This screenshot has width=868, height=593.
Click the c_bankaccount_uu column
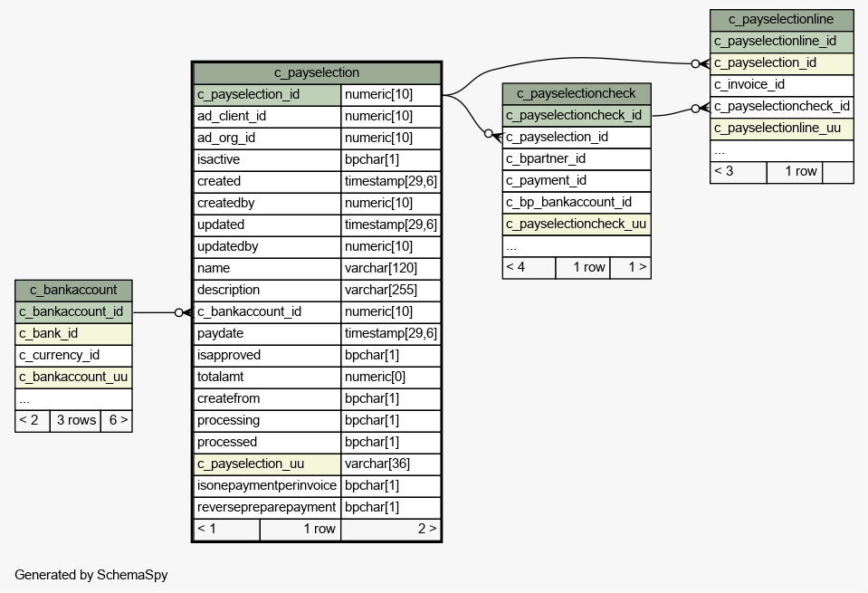click(73, 377)
